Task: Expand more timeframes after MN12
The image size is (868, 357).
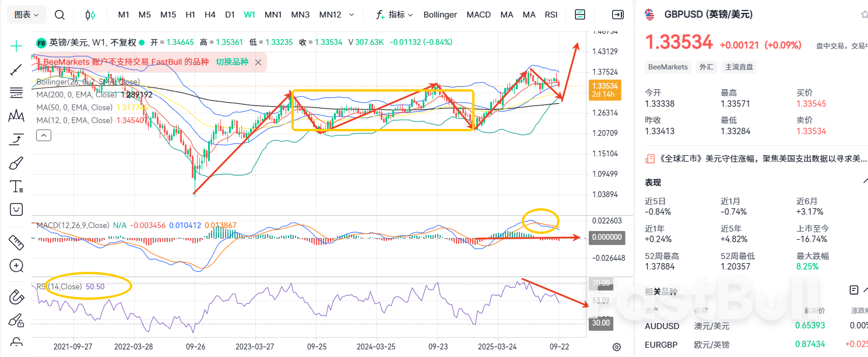Action: coord(350,15)
